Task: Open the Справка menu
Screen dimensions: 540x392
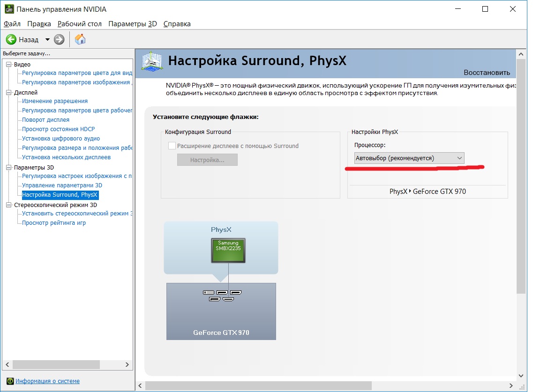Action: click(177, 24)
